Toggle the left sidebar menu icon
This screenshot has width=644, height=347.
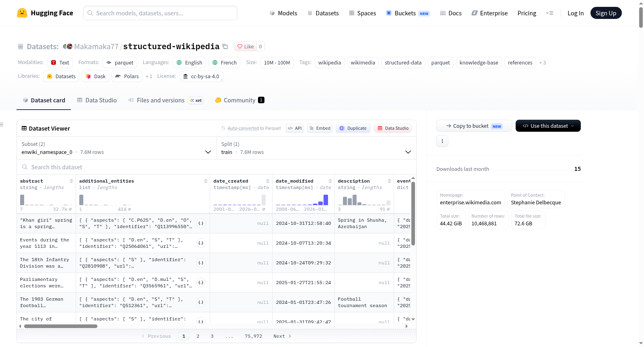(x=2, y=125)
